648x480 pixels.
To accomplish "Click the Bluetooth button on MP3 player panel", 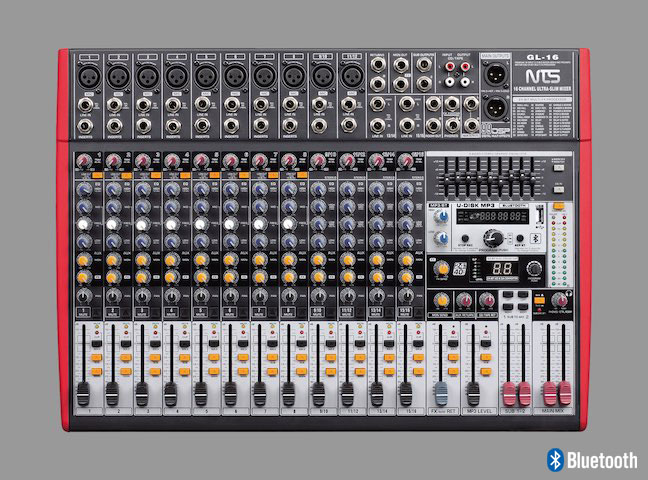I will pos(534,239).
